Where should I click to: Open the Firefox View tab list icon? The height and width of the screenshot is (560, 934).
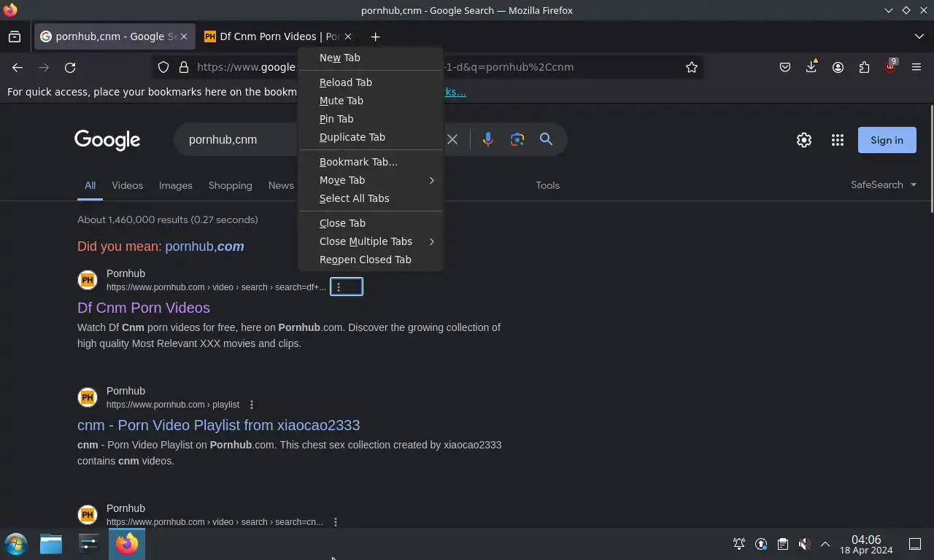point(15,36)
